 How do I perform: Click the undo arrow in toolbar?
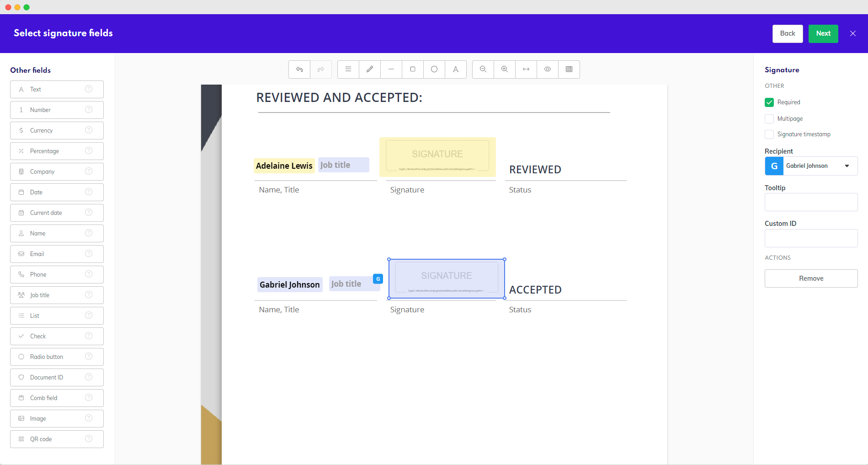pos(299,69)
